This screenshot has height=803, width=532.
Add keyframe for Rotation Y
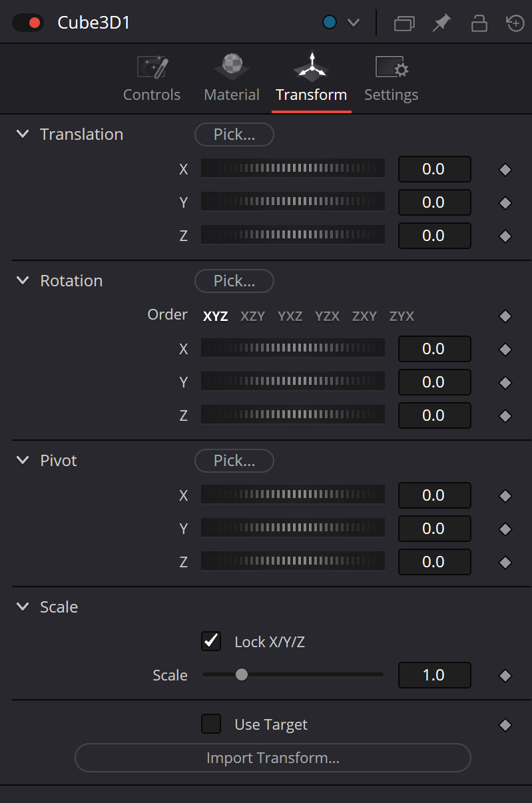coord(505,383)
